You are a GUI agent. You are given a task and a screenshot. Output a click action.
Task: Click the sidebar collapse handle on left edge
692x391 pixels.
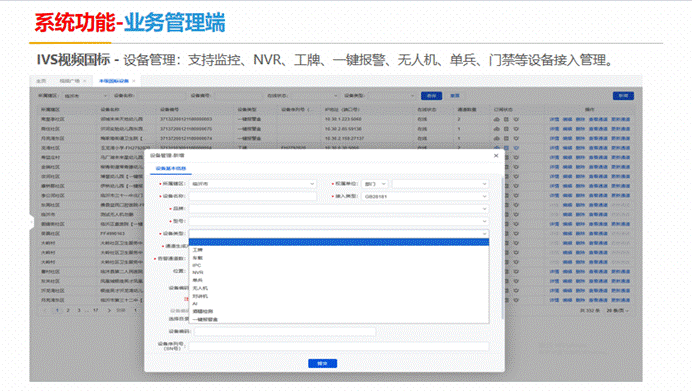tap(31, 222)
